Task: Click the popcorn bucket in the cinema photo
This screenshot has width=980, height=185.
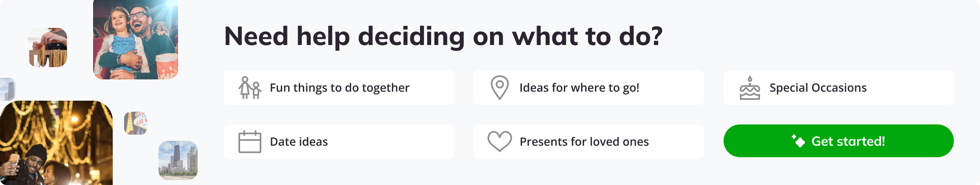Action: (167, 66)
